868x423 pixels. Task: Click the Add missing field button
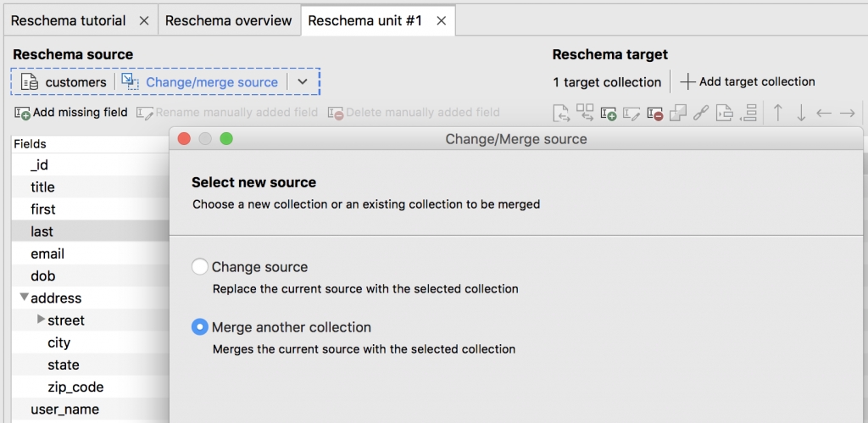coord(71,113)
